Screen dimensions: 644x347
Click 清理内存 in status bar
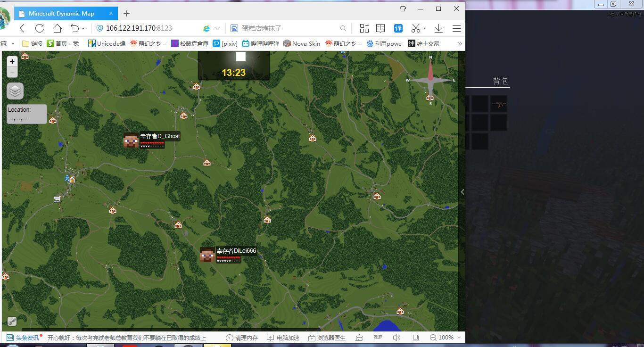coord(242,338)
